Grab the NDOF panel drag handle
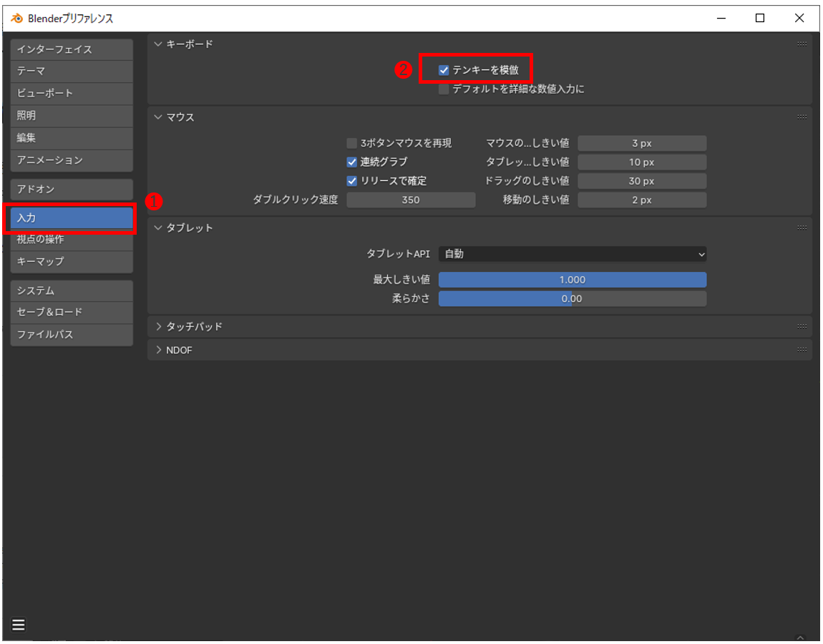 [x=802, y=350]
